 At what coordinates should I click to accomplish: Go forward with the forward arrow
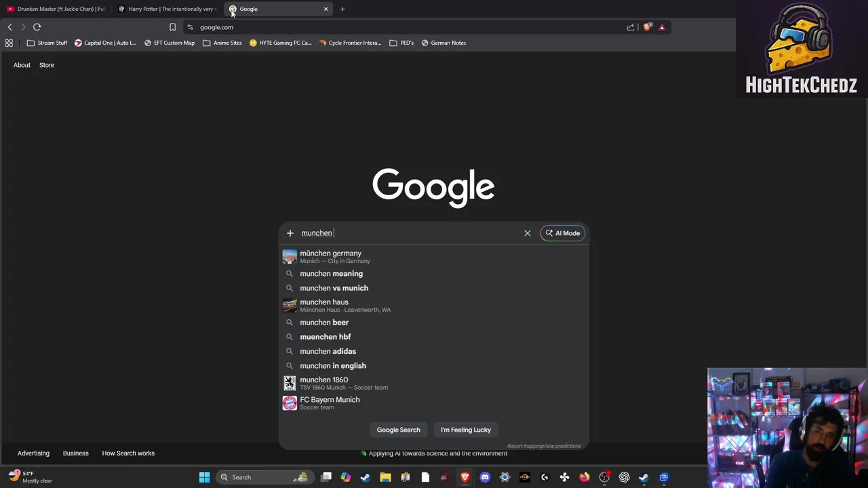(x=23, y=27)
